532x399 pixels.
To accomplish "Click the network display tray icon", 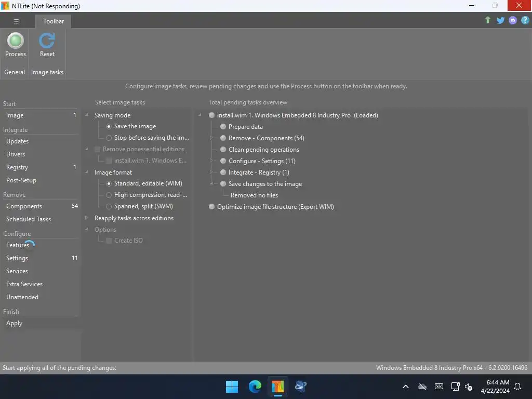I will [x=455, y=387].
